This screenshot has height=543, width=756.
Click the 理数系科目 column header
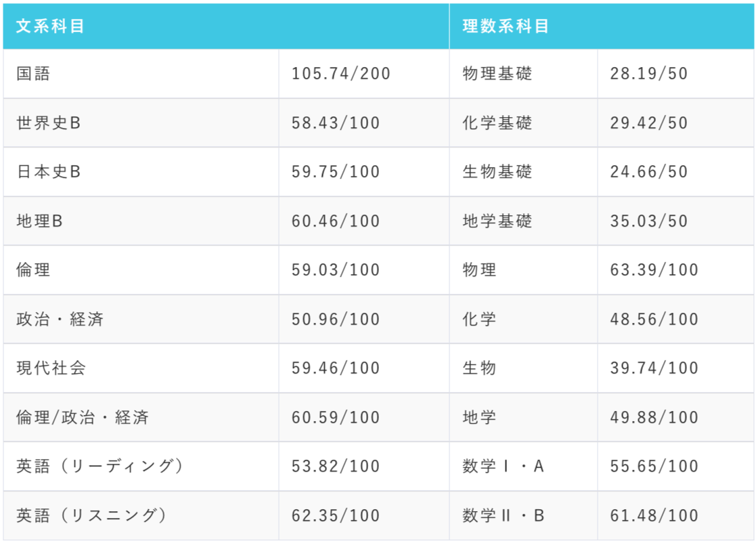(x=506, y=26)
